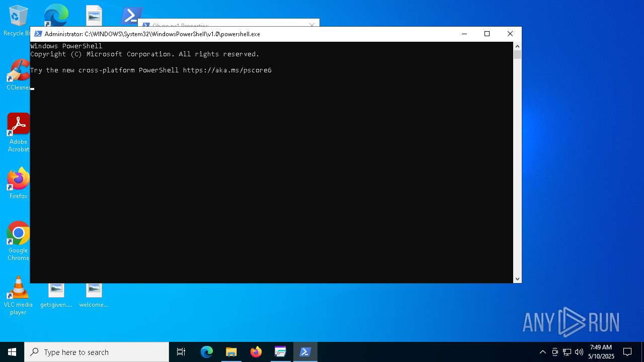Open Firefox from the taskbar
644x362 pixels.
(256, 352)
